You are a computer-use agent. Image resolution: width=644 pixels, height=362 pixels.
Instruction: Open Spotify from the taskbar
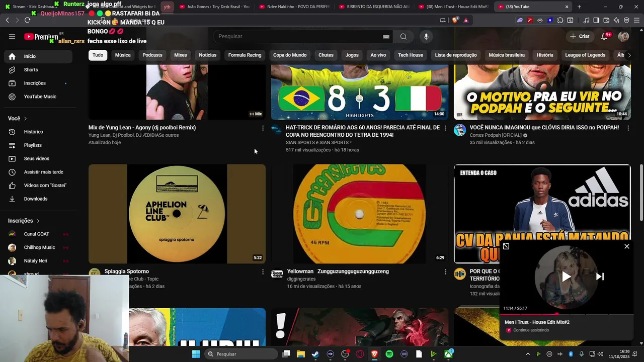[x=389, y=354]
